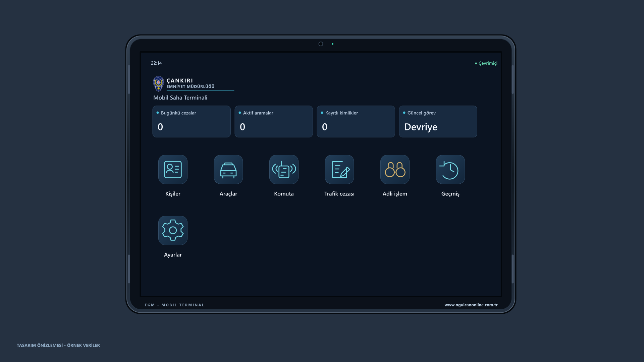This screenshot has width=644, height=362.
Task: Open the Araçlar police car icon
Action: click(228, 169)
